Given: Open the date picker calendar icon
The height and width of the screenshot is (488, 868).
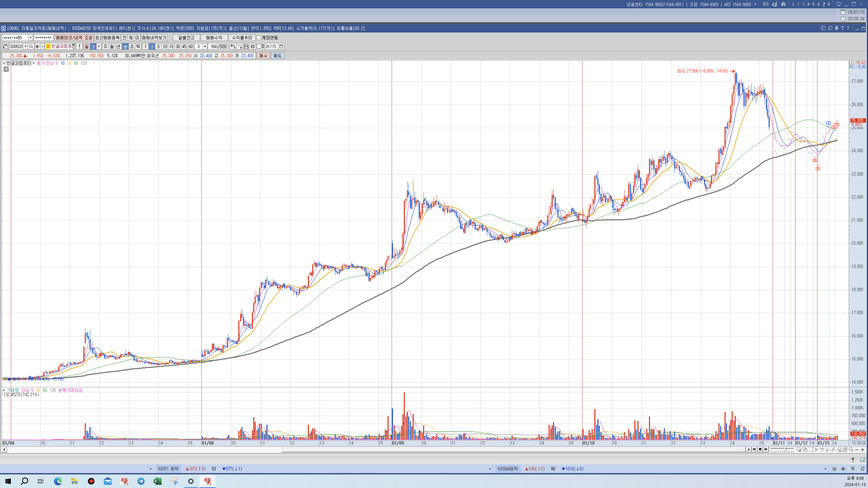Looking at the screenshot, I should (281, 46).
